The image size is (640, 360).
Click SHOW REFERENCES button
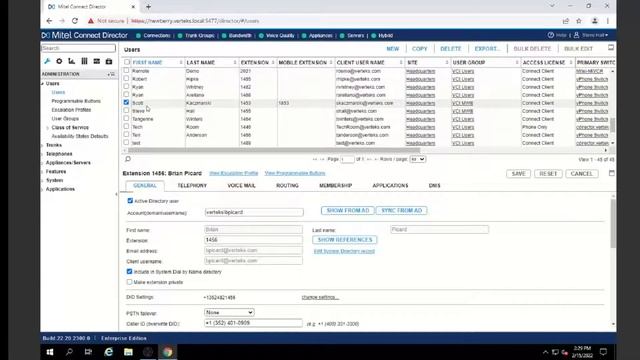click(x=345, y=240)
